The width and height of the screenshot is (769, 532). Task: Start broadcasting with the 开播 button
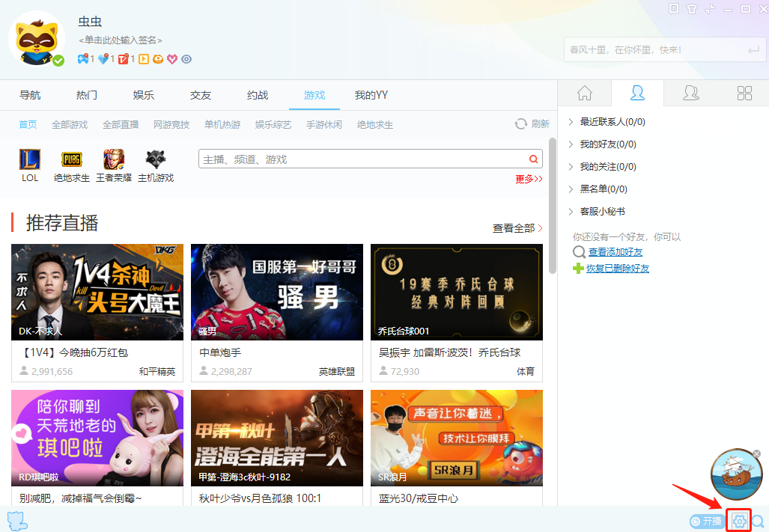pos(706,522)
